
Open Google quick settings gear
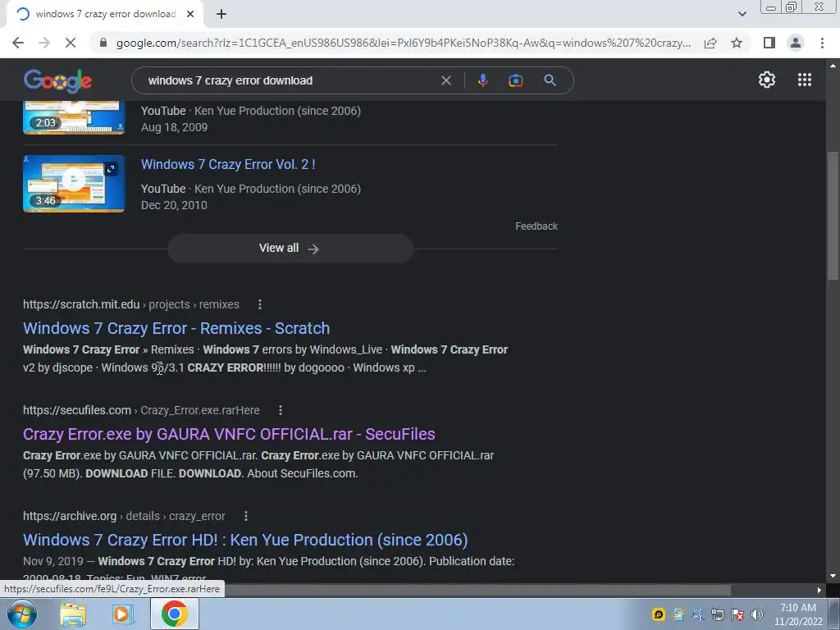(x=767, y=80)
